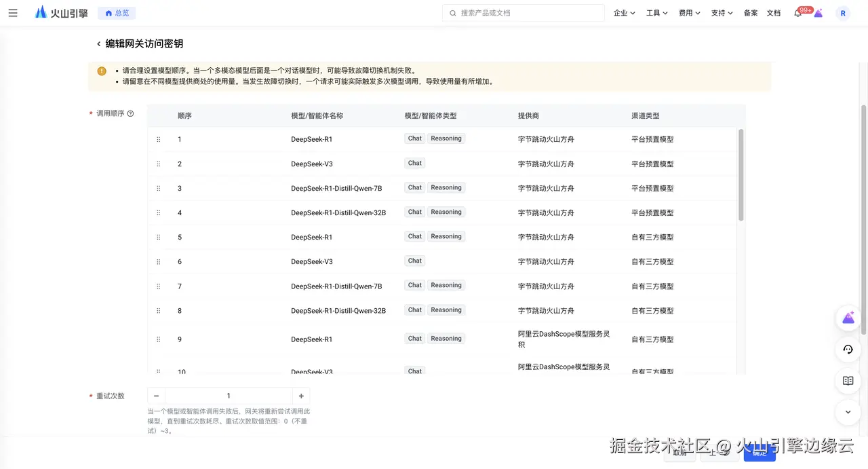Open the 总览 overview tab
This screenshot has height=469, width=868.
click(x=117, y=13)
